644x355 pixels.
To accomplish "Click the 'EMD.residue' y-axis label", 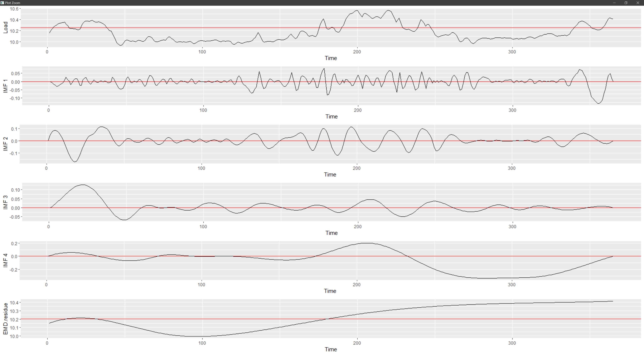I will point(5,319).
